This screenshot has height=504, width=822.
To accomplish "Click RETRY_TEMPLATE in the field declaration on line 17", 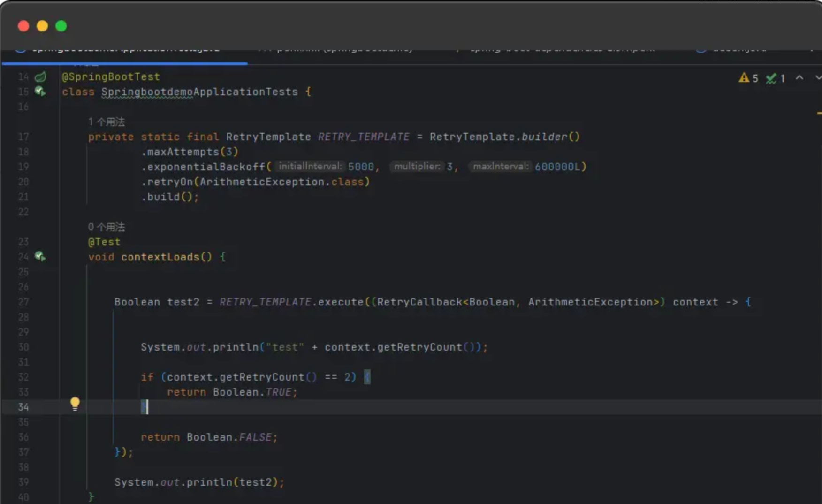I will point(364,137).
